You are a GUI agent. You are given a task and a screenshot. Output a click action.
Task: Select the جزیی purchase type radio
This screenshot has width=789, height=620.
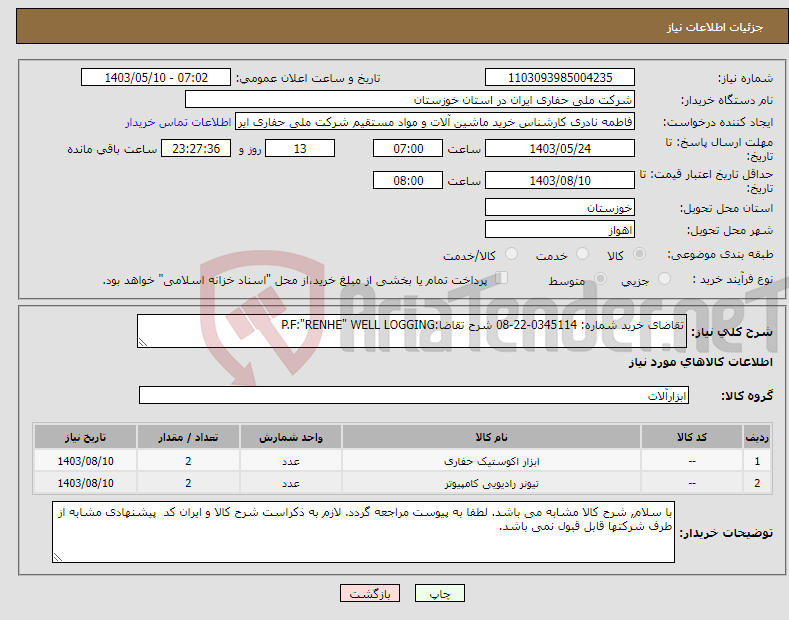[664, 279]
